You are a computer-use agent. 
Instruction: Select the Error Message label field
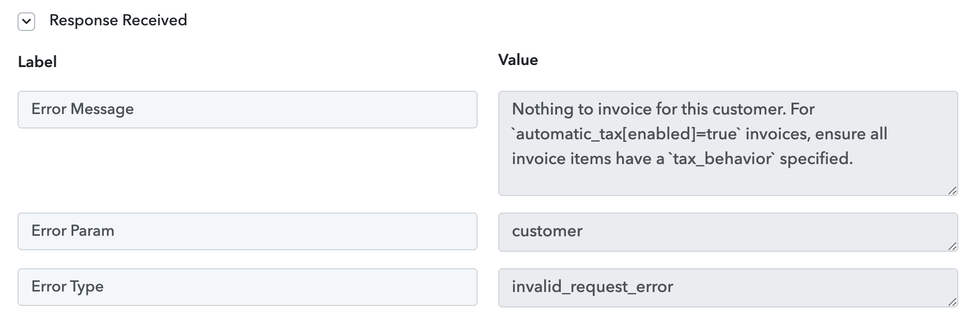click(247, 109)
